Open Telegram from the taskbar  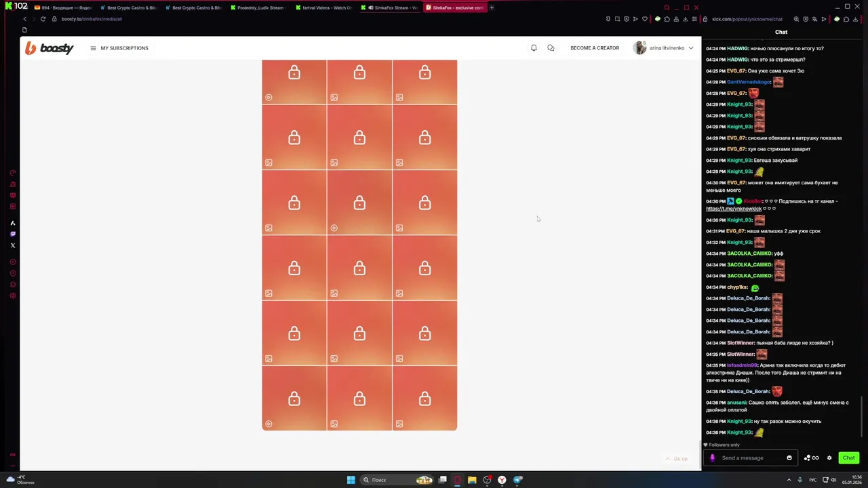pos(517,480)
